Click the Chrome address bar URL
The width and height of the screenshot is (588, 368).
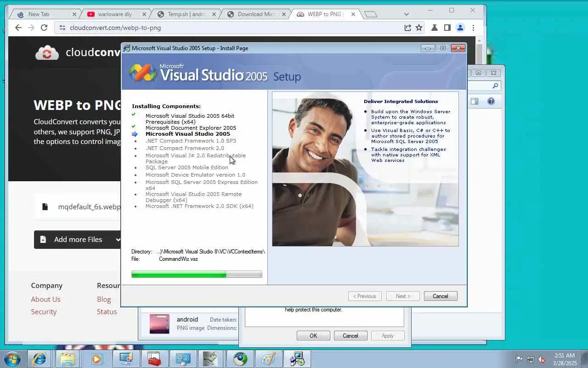coord(115,28)
